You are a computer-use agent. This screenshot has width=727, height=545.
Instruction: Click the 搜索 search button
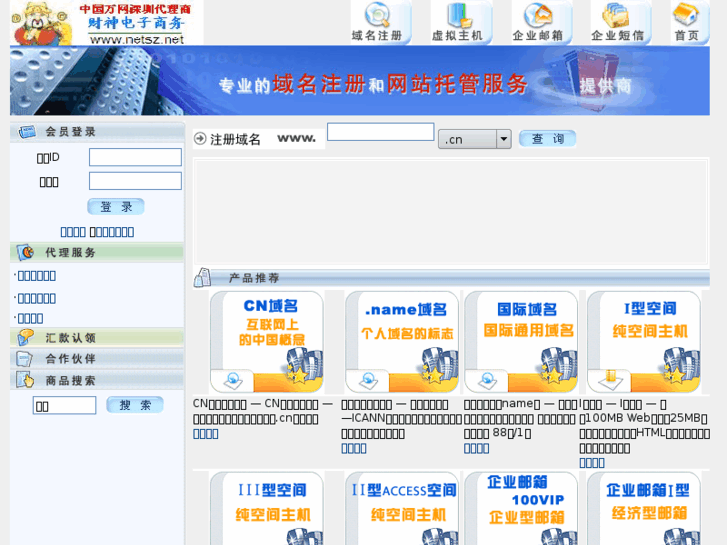click(135, 405)
